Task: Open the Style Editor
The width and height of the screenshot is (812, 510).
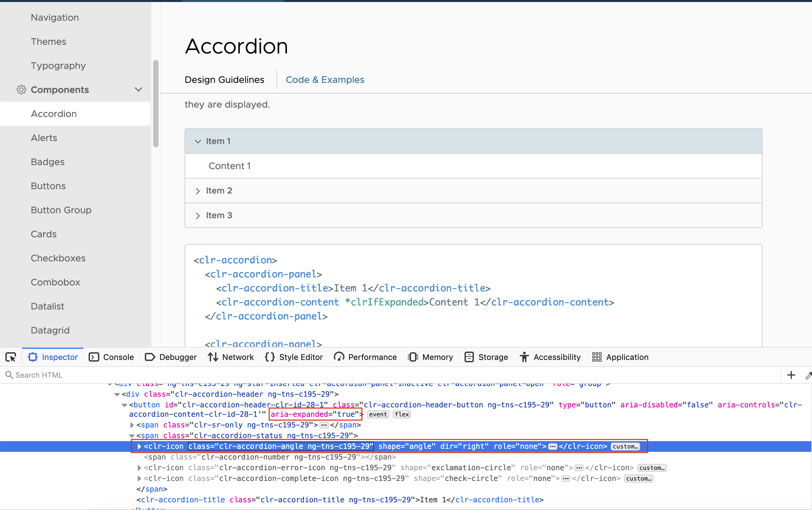Action: (x=293, y=357)
